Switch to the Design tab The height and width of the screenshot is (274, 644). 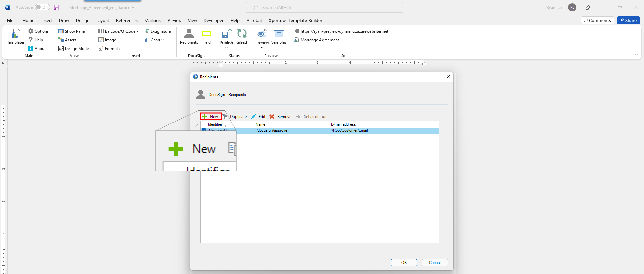83,20
